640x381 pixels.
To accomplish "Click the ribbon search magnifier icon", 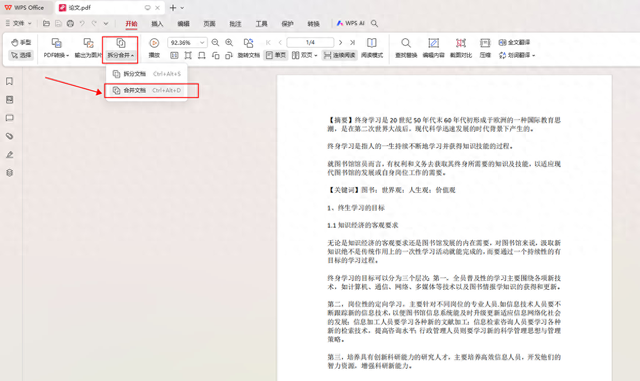I will [x=374, y=24].
